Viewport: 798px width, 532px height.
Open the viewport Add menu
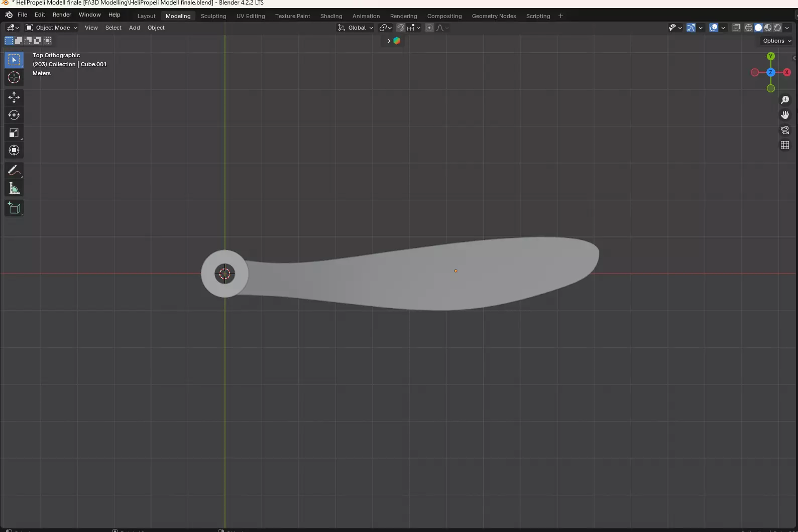134,28
